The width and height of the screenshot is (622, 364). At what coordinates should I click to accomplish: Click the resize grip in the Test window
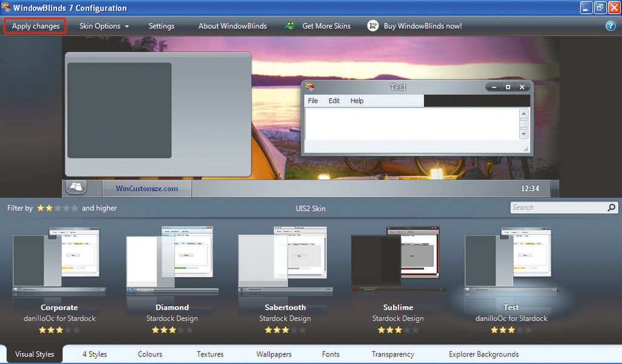click(x=525, y=149)
